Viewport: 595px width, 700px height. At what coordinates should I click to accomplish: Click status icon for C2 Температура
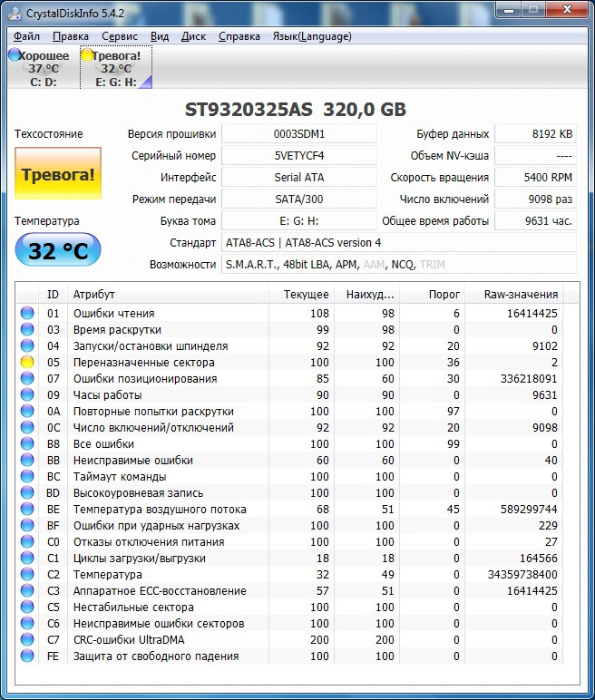click(x=27, y=574)
